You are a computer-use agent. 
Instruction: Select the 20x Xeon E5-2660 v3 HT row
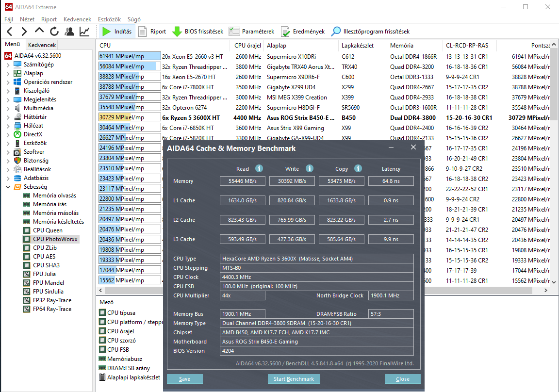tap(324, 56)
